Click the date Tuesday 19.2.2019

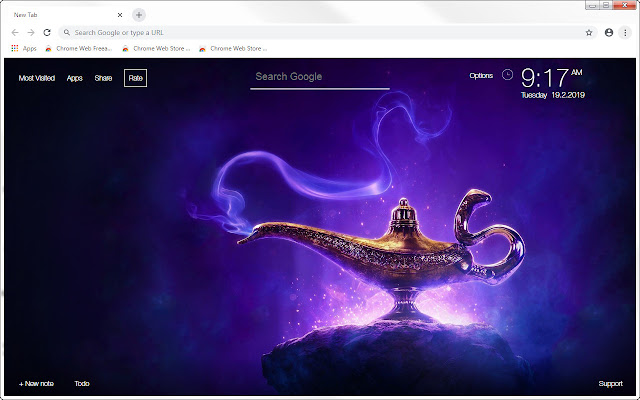pyautogui.click(x=553, y=95)
